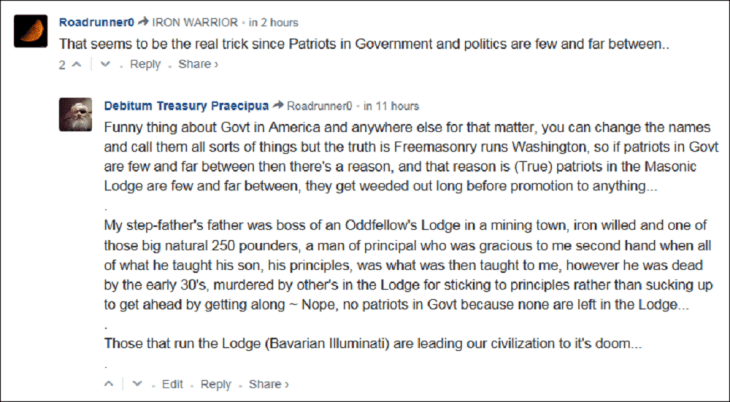Open Debitum Treasury Praecipua's avatar photo
The image size is (730, 402).
pyautogui.click(x=77, y=116)
